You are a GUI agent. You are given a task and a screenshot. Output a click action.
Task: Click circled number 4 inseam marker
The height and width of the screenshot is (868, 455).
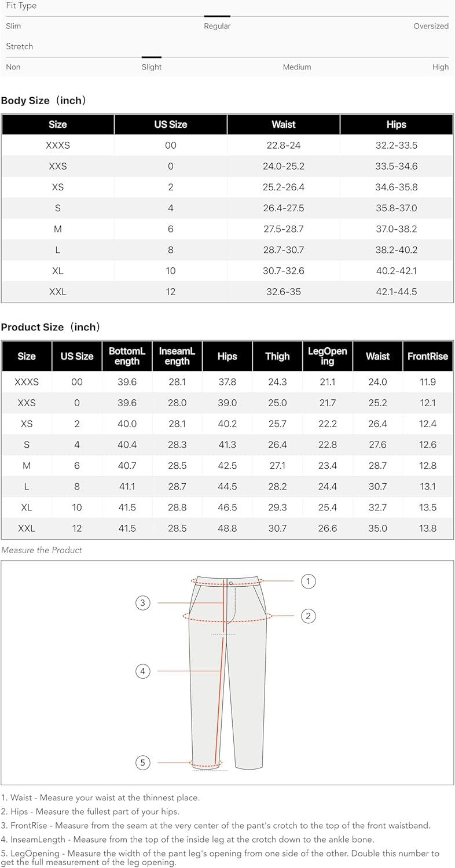click(x=143, y=671)
